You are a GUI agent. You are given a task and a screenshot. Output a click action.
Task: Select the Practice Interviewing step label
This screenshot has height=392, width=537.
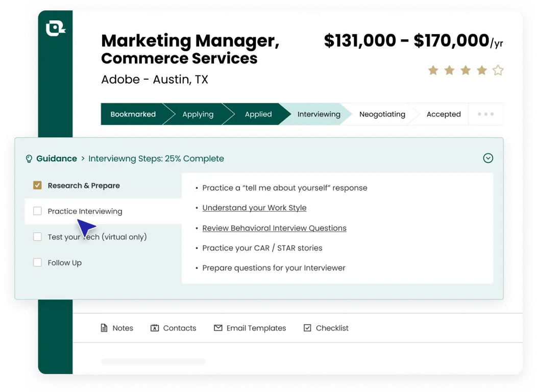tap(85, 211)
